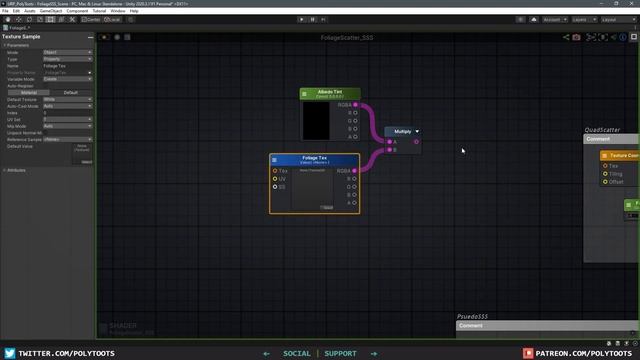
Task: Click the Foliage Tex UV input port
Action: [x=275, y=179]
